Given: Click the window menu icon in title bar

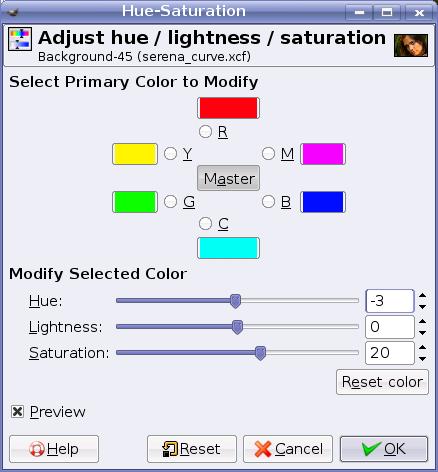Looking at the screenshot, I should pyautogui.click(x=13, y=13).
